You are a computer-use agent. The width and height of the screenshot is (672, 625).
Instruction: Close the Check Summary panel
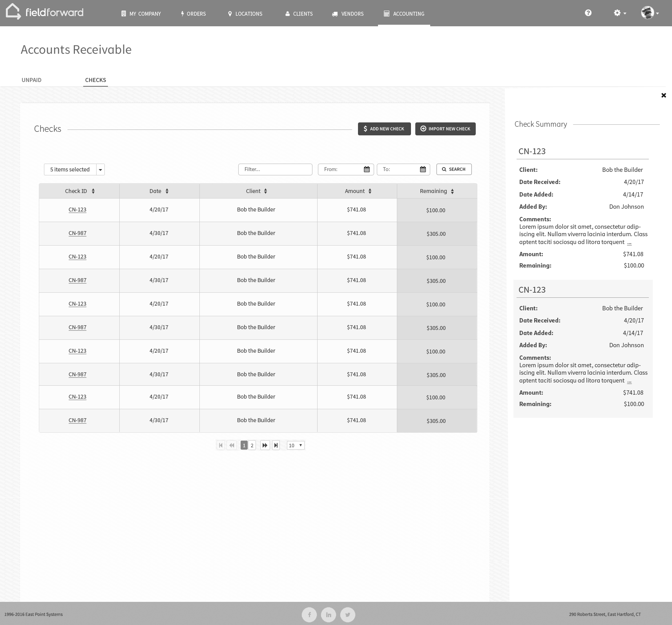click(663, 95)
